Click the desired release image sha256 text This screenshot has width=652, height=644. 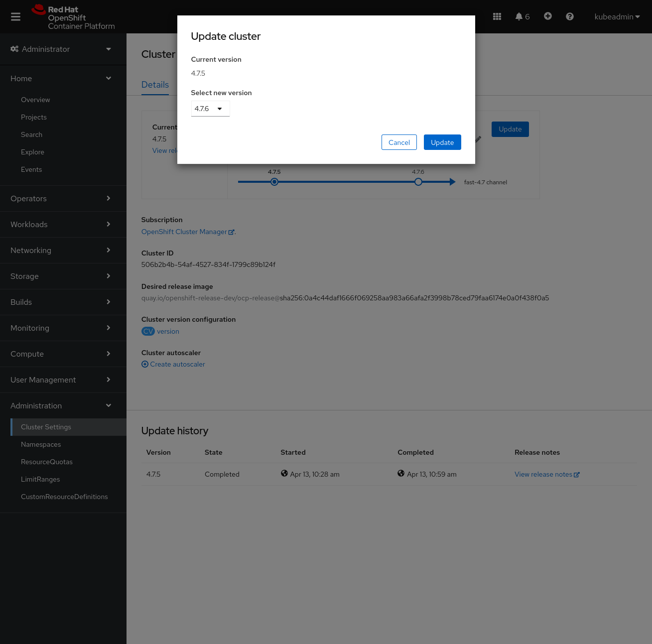coord(414,298)
